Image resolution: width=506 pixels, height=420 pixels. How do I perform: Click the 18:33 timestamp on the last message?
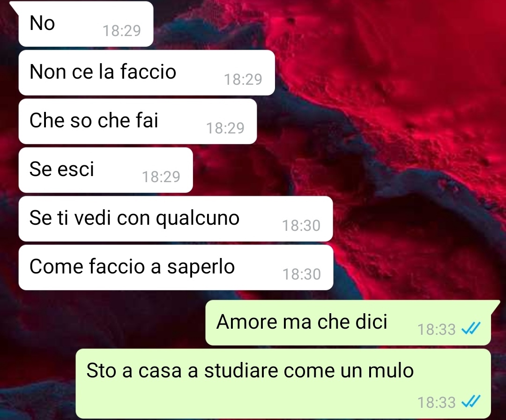437,403
